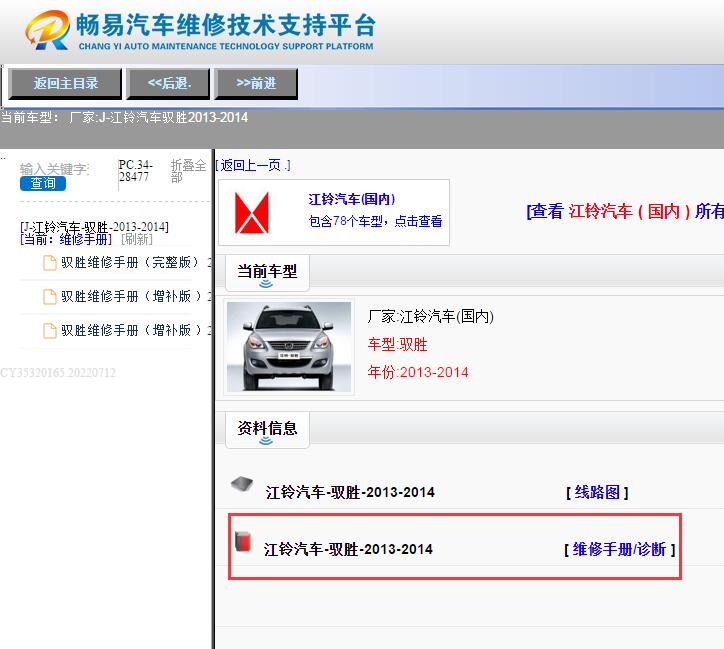724x649 pixels.
Task: Click the PC.34-28477 text
Action: click(135, 171)
